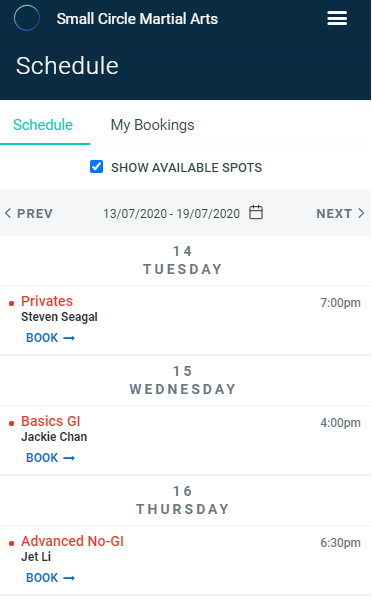Open the Advanced No-GI class title
Screen dimensions: 372x601
[x=72, y=541]
